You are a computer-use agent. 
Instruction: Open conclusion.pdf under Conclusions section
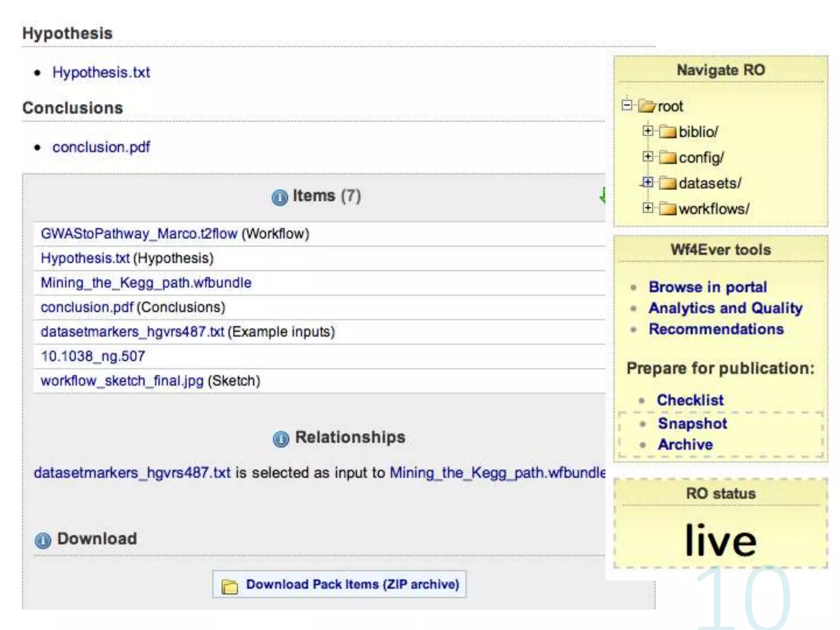tap(101, 147)
